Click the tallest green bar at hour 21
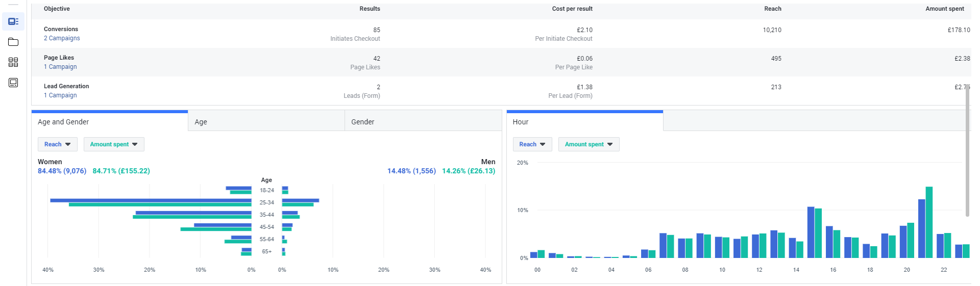 tap(929, 222)
